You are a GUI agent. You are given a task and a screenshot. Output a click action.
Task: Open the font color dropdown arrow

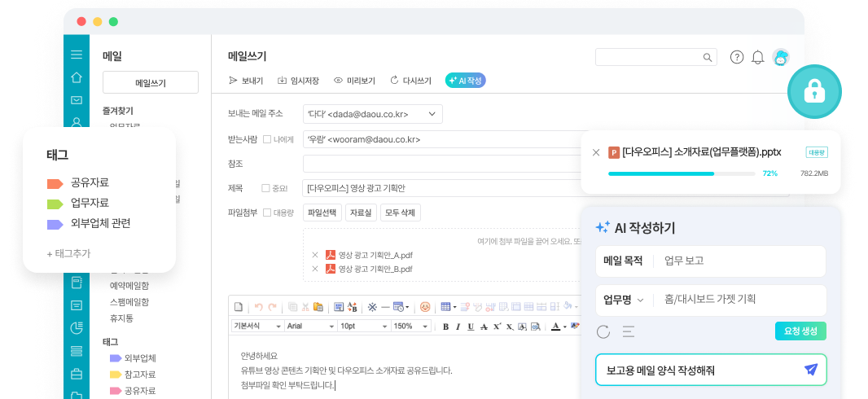click(x=564, y=327)
